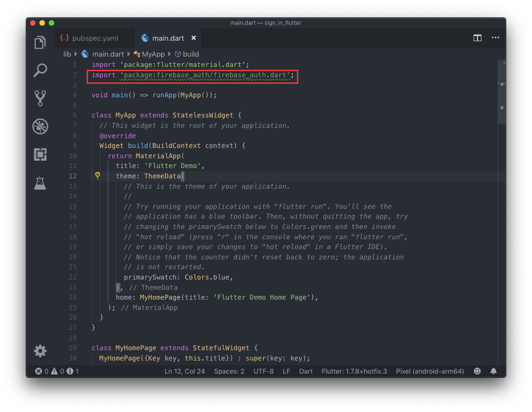Click build in the breadcrumb
This screenshot has height=412, width=532.
coord(191,54)
